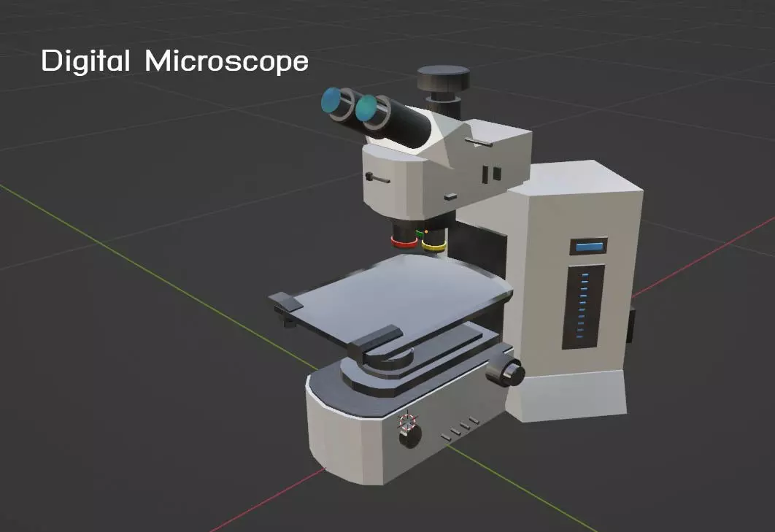
Task: Select the red-ringed objective lens
Action: click(404, 234)
